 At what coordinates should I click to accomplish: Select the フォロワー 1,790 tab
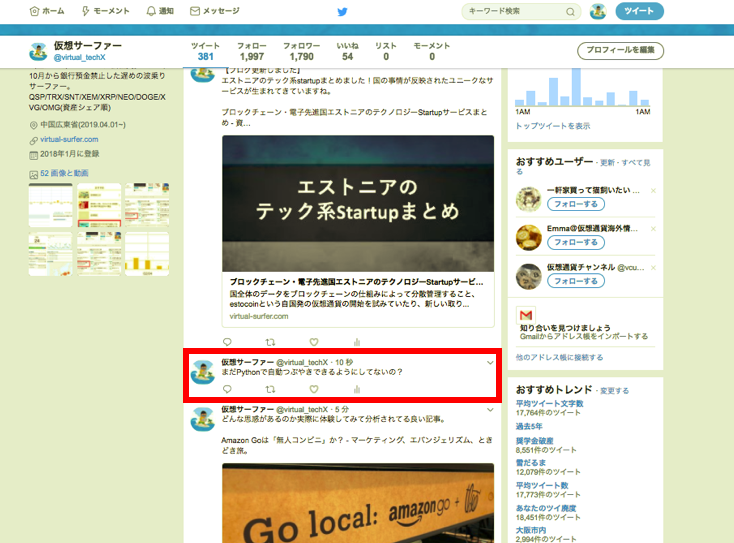tap(301, 51)
